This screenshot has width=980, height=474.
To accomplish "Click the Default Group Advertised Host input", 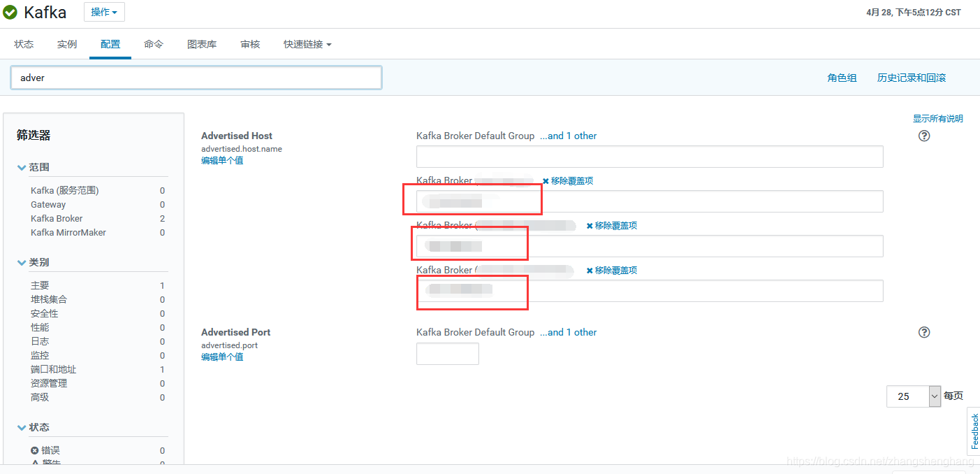I will pos(650,157).
